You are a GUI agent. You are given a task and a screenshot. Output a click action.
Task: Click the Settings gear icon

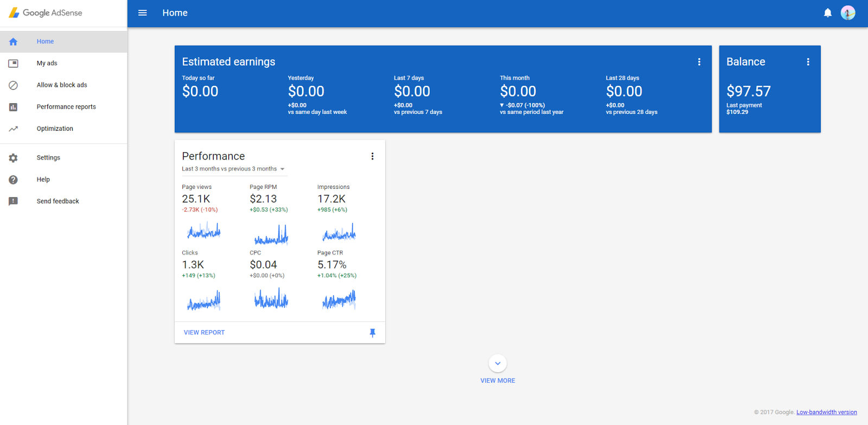pyautogui.click(x=14, y=158)
